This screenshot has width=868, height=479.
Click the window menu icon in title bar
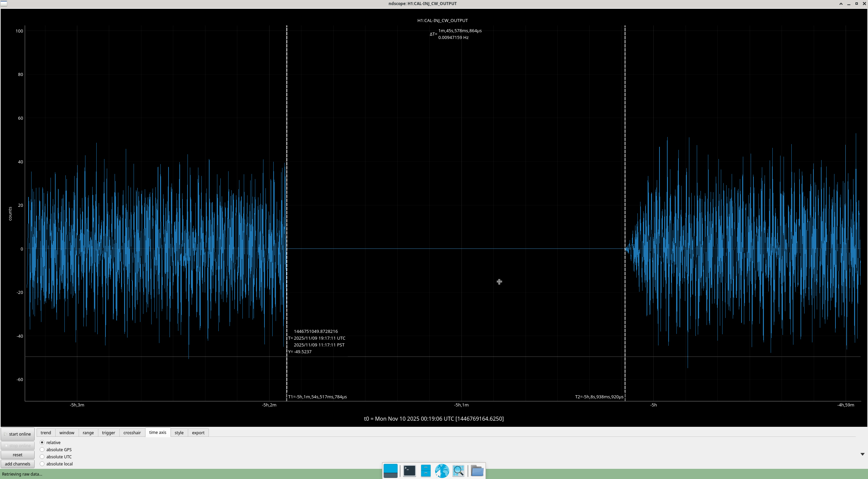[x=4, y=3]
